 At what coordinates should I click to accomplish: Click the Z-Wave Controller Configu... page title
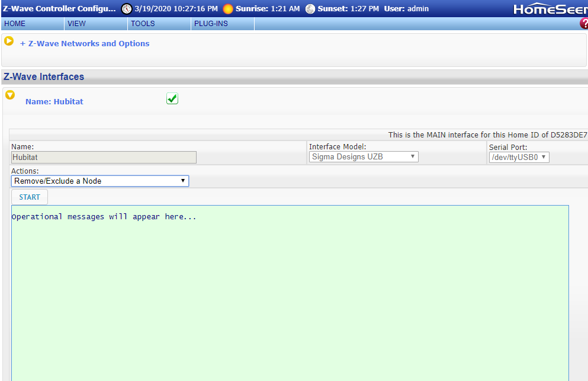(x=59, y=9)
